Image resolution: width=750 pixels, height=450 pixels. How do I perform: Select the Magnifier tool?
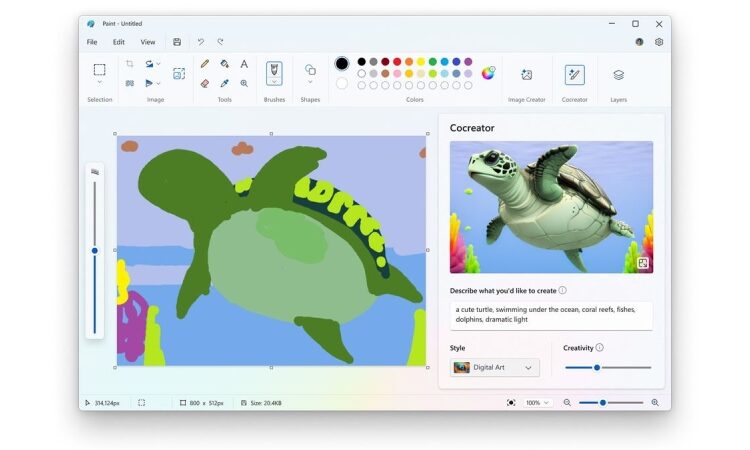point(244,83)
